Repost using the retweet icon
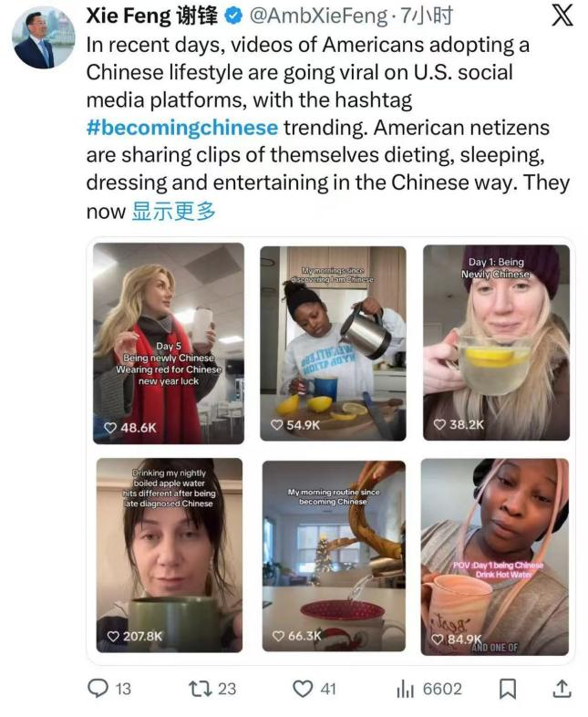Viewport: 588px width, 717px height. [201, 688]
